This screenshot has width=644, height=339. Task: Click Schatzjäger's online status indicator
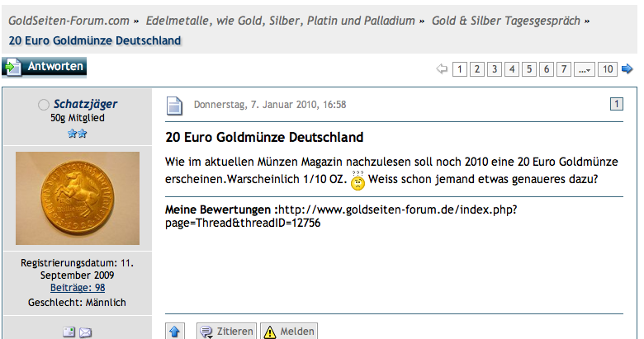(44, 105)
